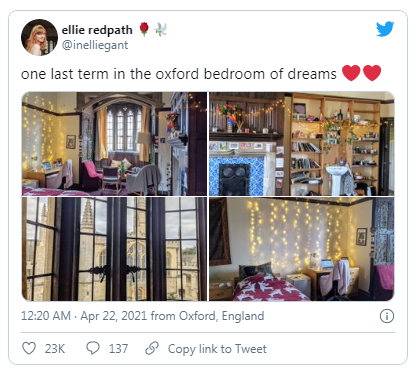View the 137 replies count
Image resolution: width=417 pixels, height=373 pixels.
point(118,349)
